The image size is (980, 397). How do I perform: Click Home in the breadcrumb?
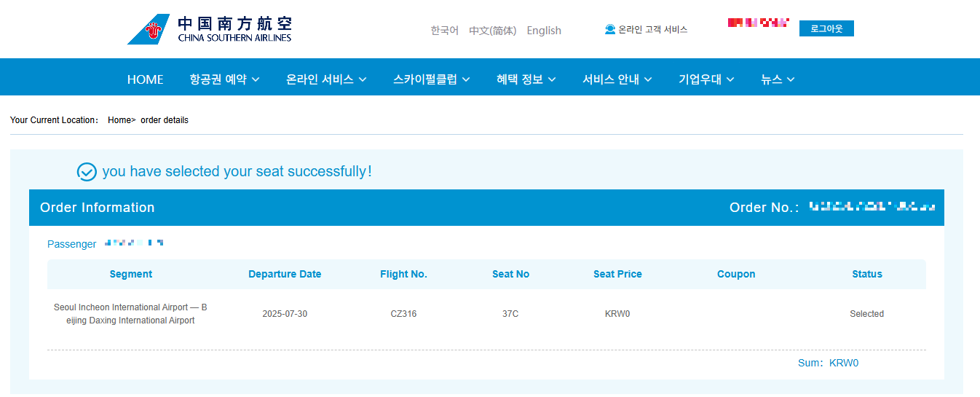[x=119, y=120]
